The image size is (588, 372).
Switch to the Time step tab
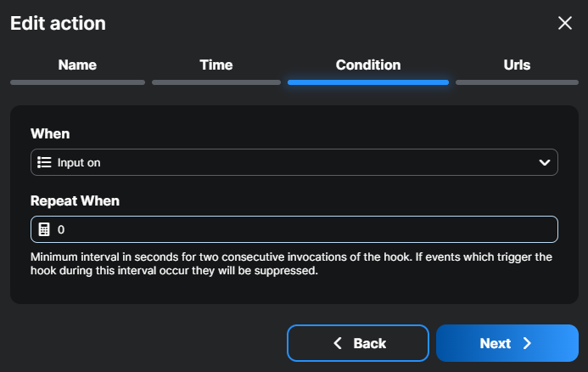point(216,65)
